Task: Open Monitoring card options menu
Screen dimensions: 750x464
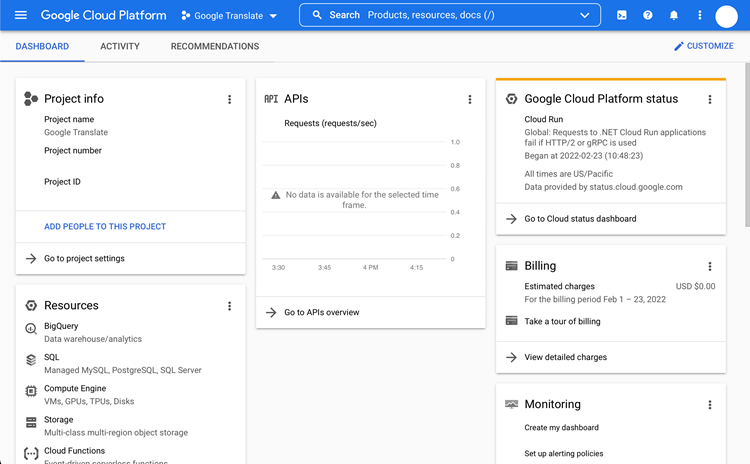Action: tap(710, 405)
